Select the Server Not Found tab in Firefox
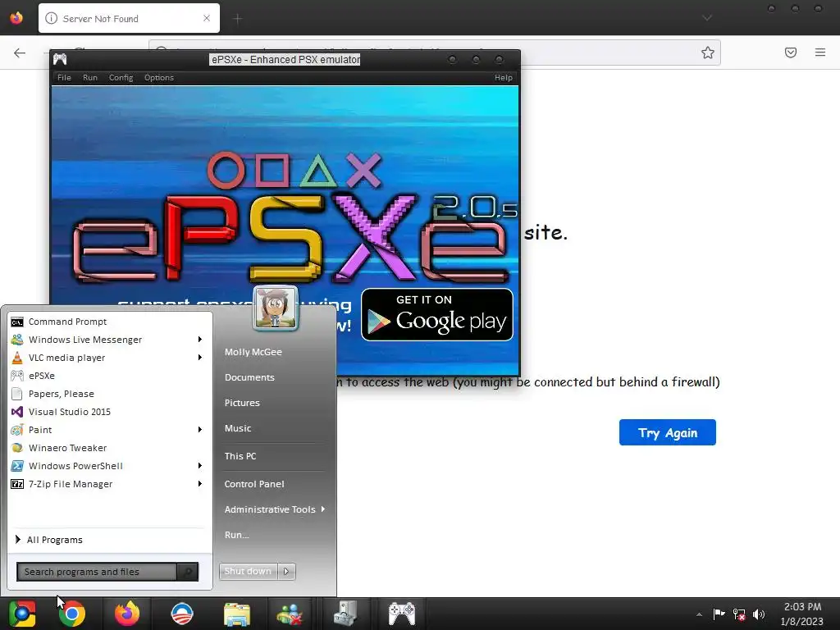Screen dimensions: 840x630 (129, 18)
